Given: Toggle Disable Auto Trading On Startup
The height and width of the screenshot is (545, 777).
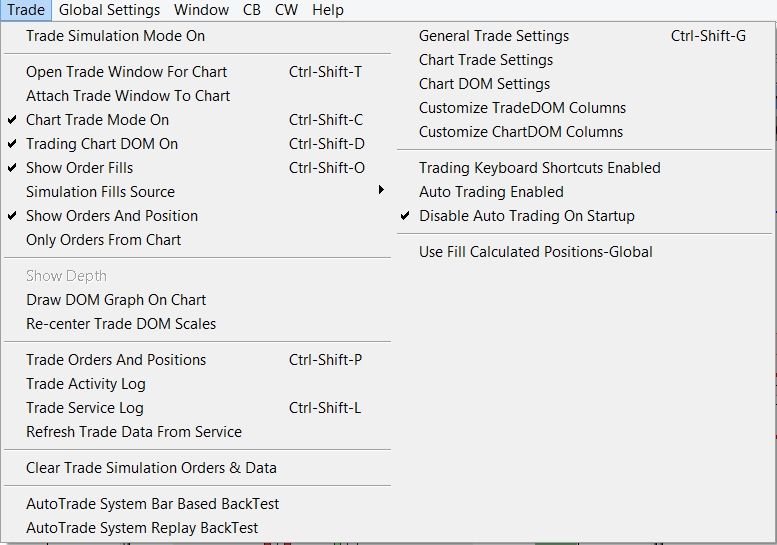Looking at the screenshot, I should pos(526,216).
